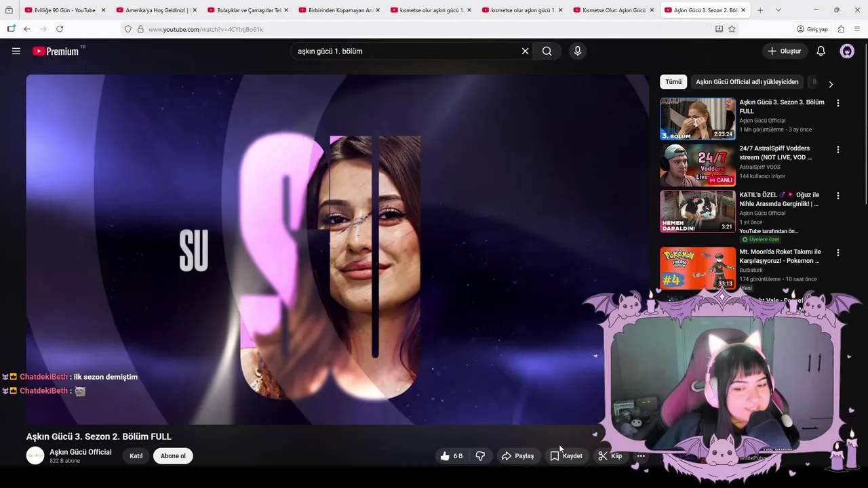This screenshot has width=868, height=488.
Task: Open the 24/7 AstralSpiff Vodders stream title
Action: tap(776, 152)
